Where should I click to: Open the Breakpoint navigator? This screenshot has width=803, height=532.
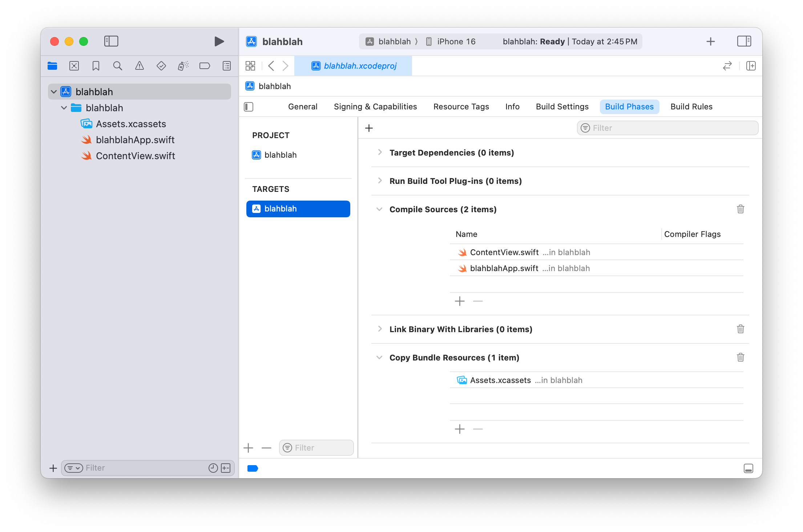(205, 66)
